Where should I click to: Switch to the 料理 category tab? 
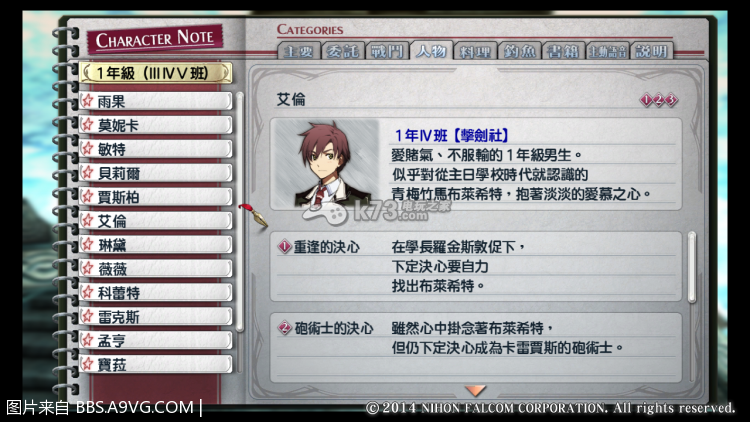click(x=474, y=51)
